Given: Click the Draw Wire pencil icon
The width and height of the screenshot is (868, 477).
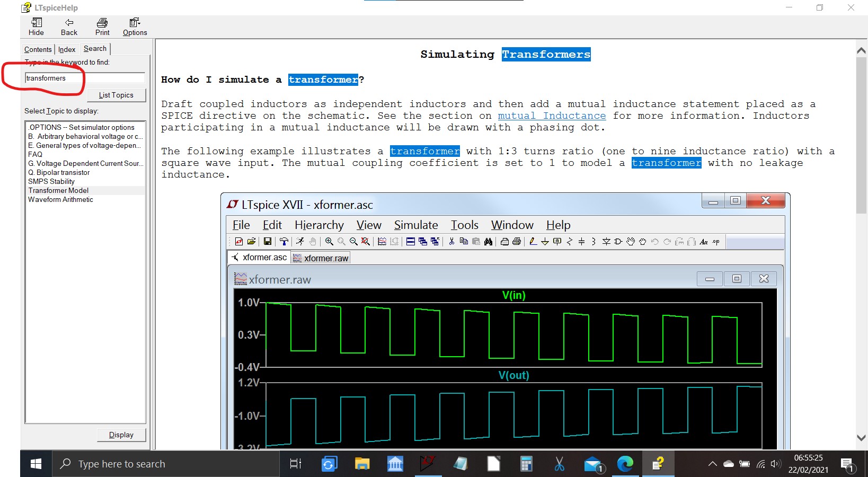Looking at the screenshot, I should tap(533, 242).
